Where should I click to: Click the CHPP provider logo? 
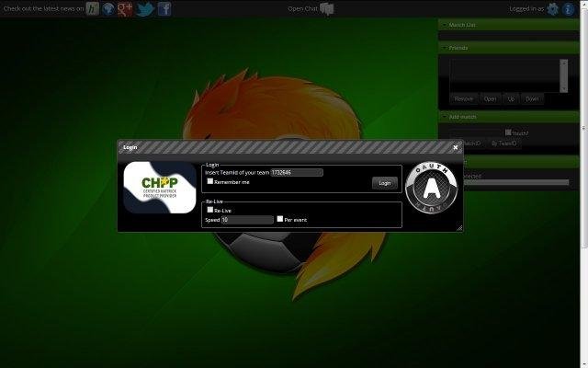160,188
